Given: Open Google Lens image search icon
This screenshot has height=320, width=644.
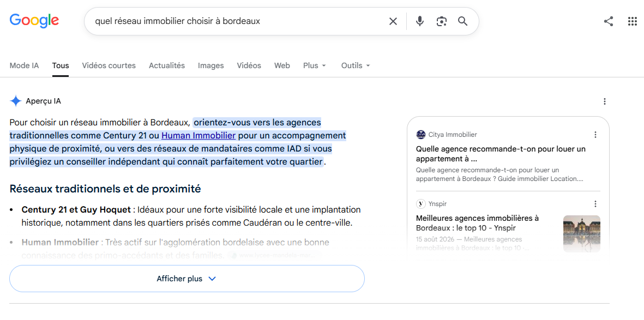Looking at the screenshot, I should pos(442,21).
